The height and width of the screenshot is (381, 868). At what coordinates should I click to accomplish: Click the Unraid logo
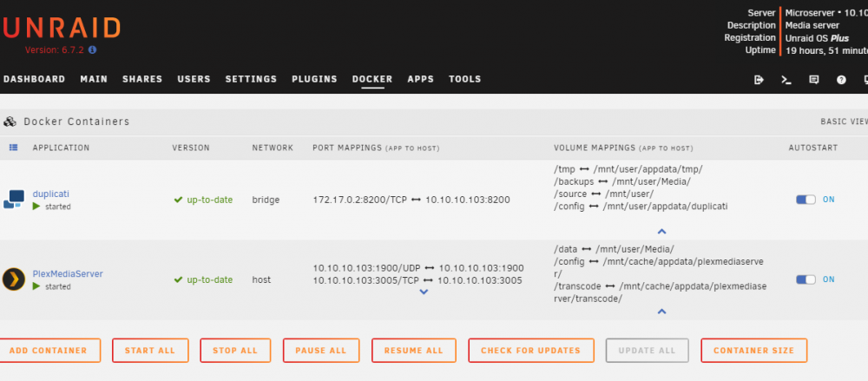tap(61, 28)
